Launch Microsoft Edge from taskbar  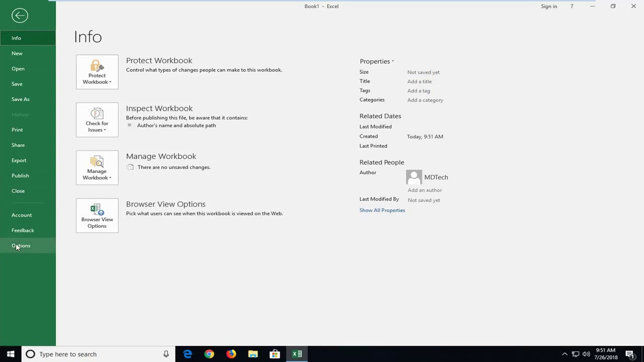click(187, 354)
